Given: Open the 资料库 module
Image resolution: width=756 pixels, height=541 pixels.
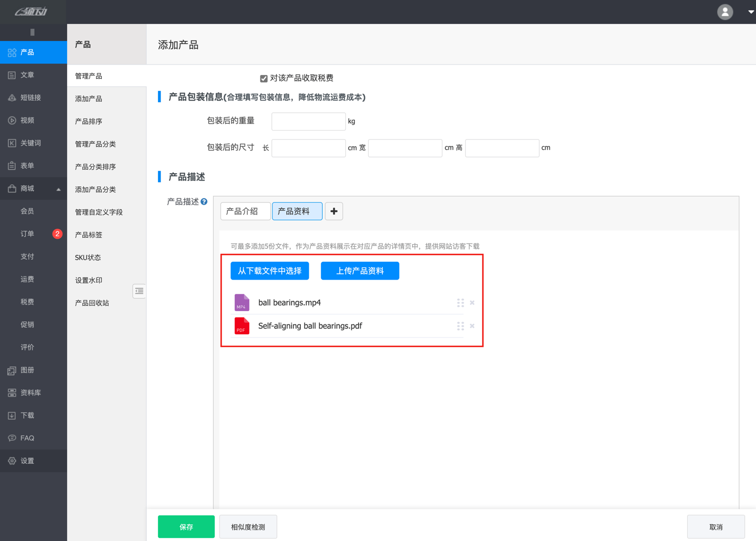Looking at the screenshot, I should tap(28, 392).
